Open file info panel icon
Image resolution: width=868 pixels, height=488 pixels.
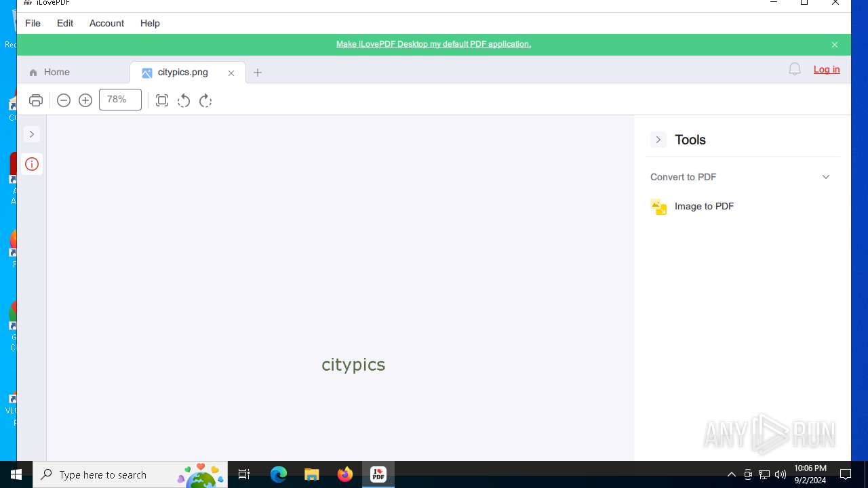[x=32, y=164]
